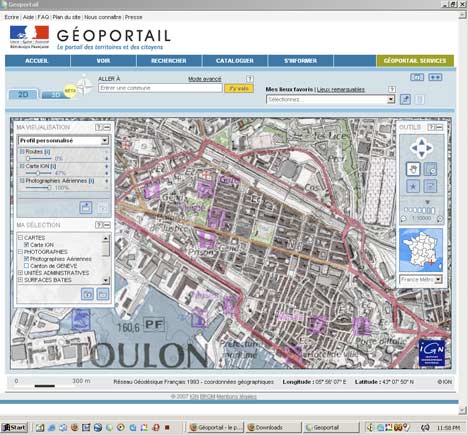Add current place to favorites pin icon
This screenshot has height=435, width=468.
405,99
